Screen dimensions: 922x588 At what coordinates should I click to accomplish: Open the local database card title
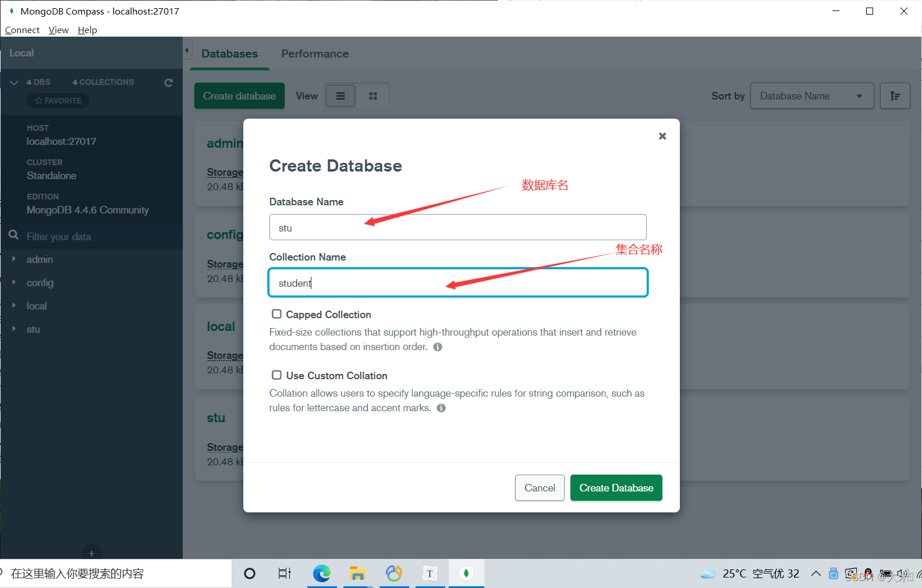(x=221, y=327)
